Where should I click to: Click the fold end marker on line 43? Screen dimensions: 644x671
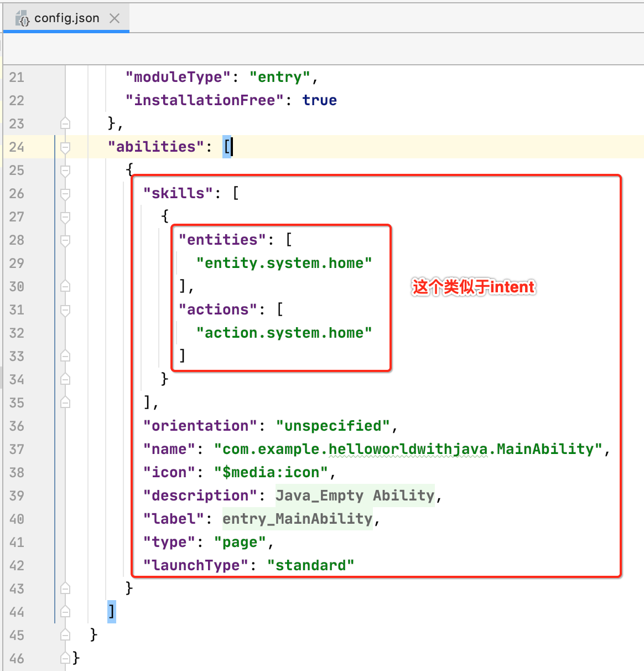[65, 589]
